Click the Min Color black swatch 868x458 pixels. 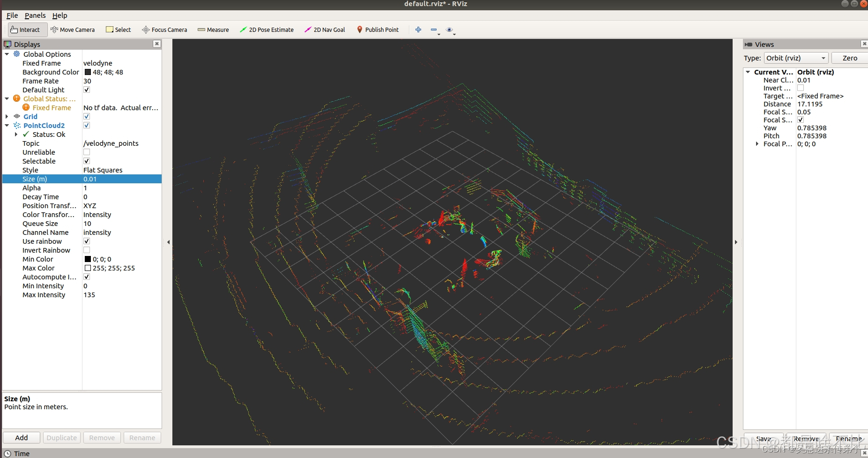pyautogui.click(x=88, y=259)
